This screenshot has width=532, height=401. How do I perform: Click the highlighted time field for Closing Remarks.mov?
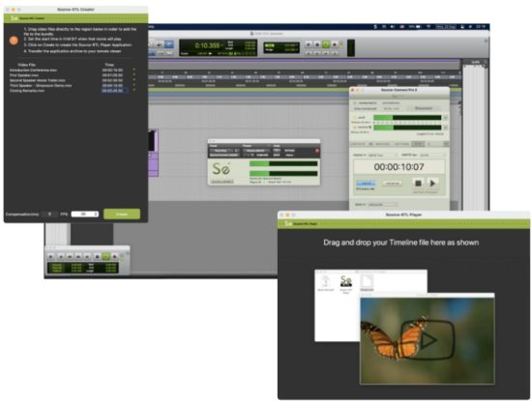(114, 91)
